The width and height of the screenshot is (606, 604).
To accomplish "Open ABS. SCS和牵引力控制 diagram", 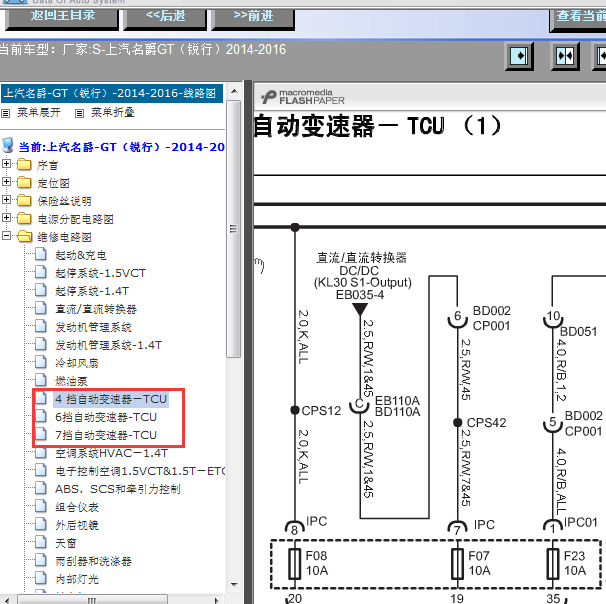I will [117, 489].
